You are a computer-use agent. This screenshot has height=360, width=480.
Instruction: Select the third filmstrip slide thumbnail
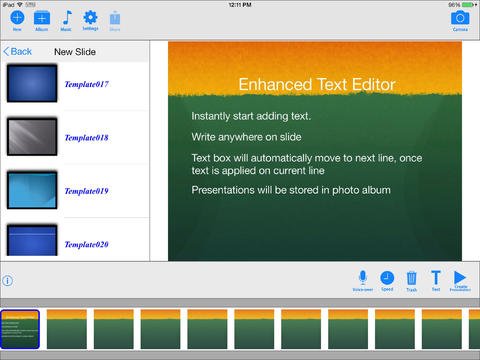pos(114,329)
